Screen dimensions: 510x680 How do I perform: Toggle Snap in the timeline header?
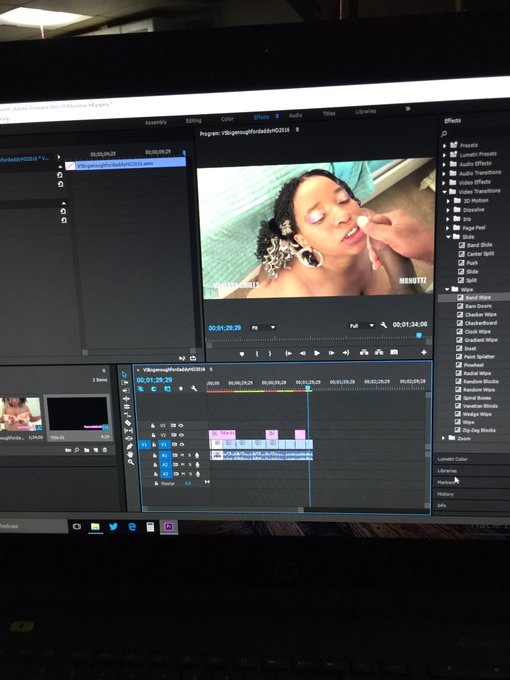coord(154,389)
